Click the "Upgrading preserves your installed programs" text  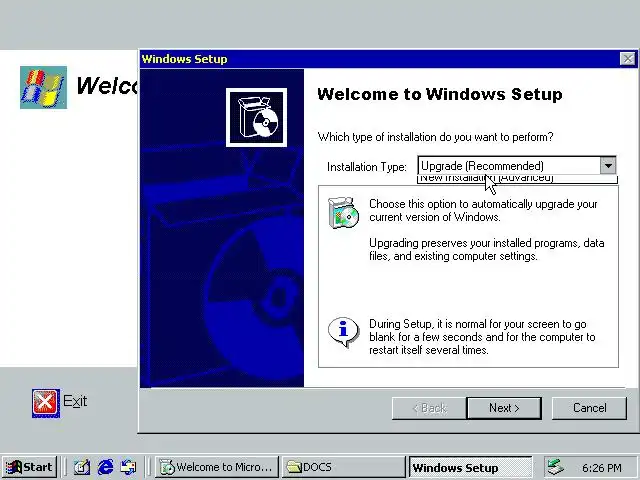pos(487,249)
